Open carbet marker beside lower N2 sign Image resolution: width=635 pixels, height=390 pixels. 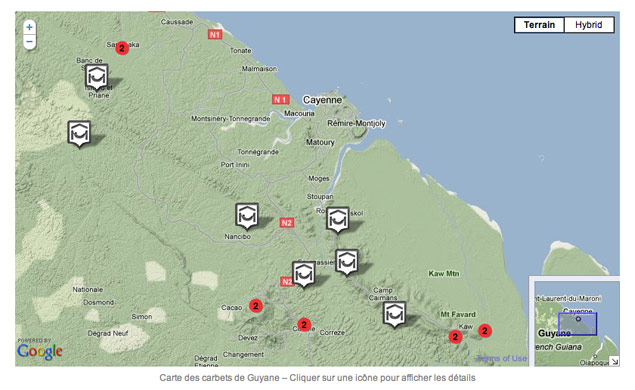[304, 275]
